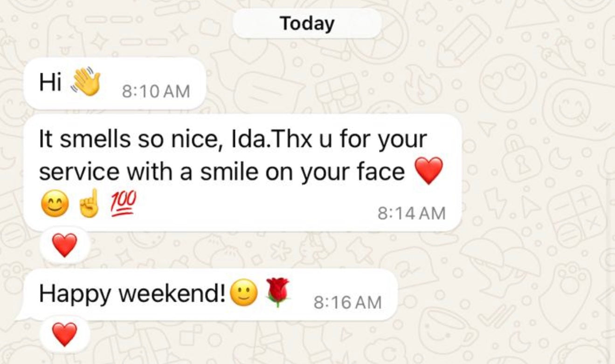The height and width of the screenshot is (364, 615).
Task: Click the red rose emoji
Action: pos(277,292)
